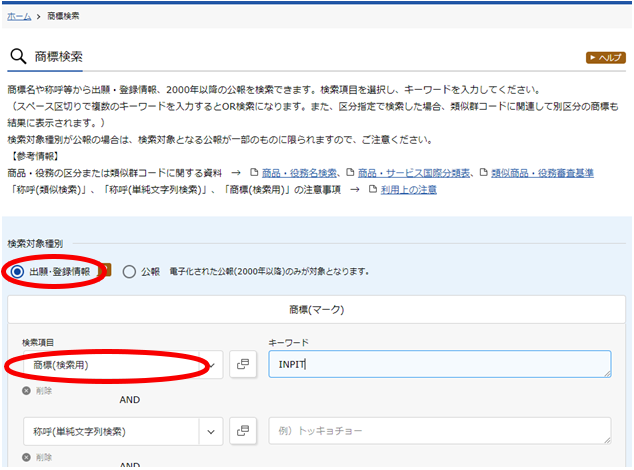Click the 検索項目 label
The image size is (634, 470).
click(38, 343)
